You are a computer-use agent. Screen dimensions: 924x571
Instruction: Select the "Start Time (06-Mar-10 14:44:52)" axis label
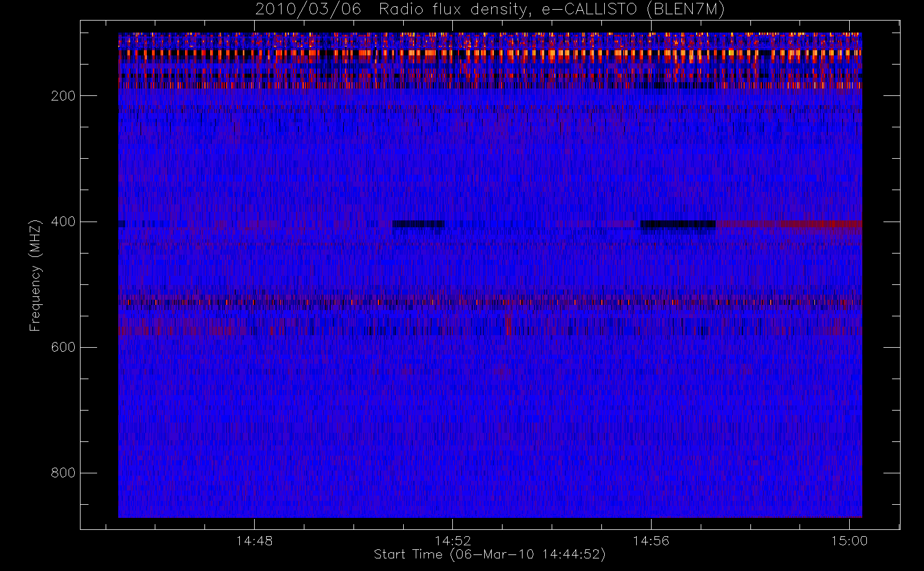coord(489,554)
